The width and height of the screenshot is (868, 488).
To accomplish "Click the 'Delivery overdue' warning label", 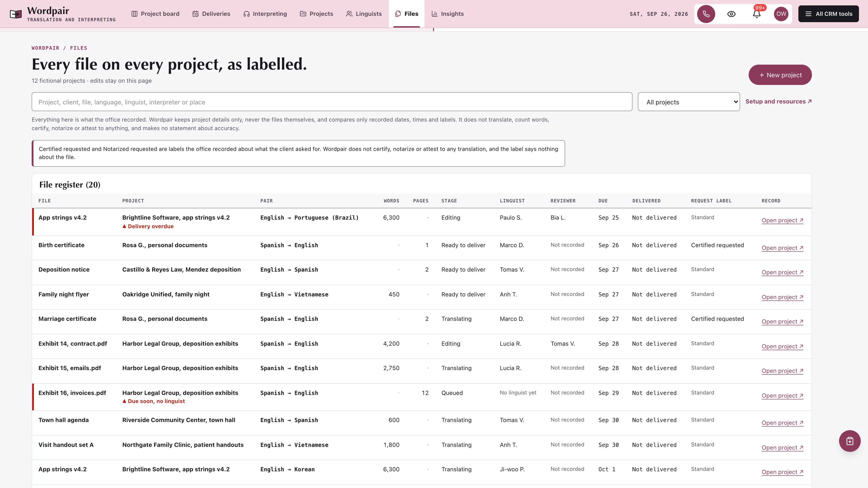I will click(148, 226).
